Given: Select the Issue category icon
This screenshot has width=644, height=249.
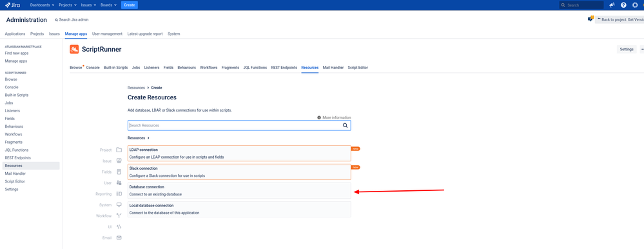Looking at the screenshot, I should coord(119,161).
